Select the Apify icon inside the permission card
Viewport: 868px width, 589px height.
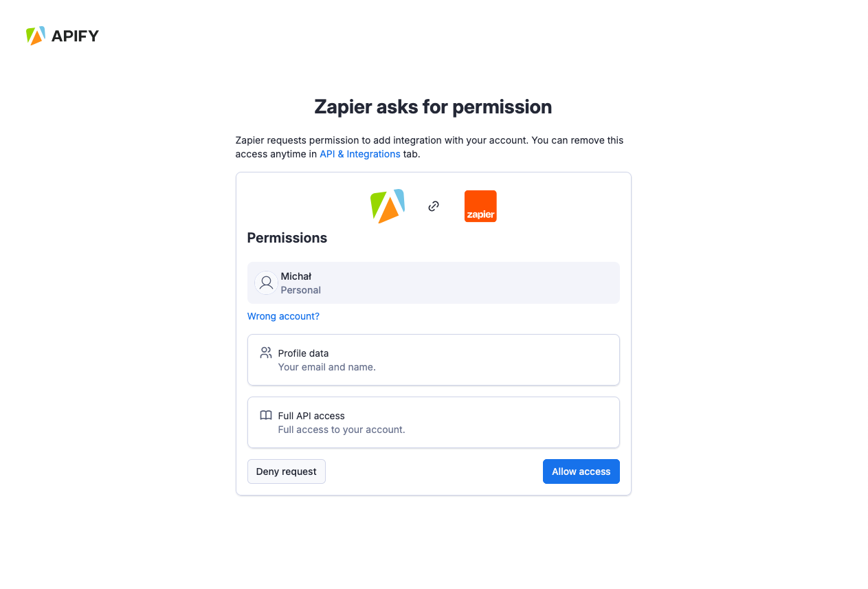point(387,205)
